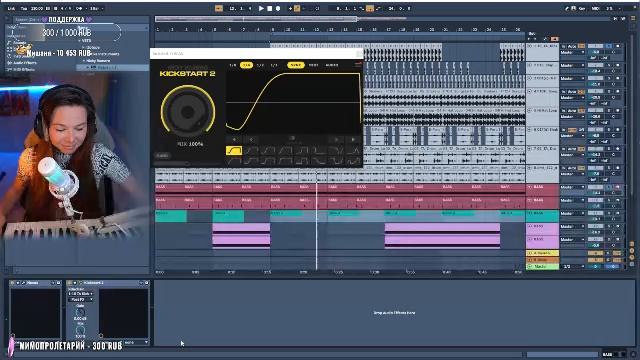
Task: Open the Post FX dropdown in device
Action: [x=80, y=300]
